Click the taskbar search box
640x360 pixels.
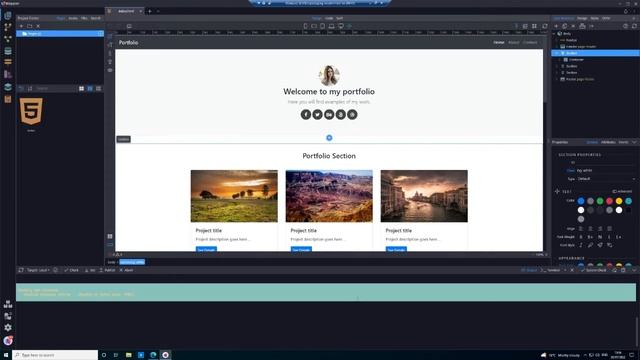click(56, 355)
